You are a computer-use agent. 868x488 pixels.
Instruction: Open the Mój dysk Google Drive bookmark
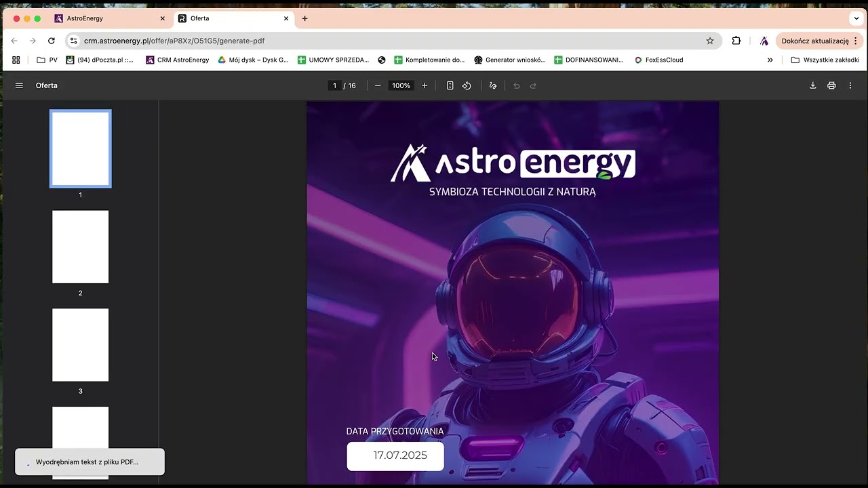coord(253,60)
